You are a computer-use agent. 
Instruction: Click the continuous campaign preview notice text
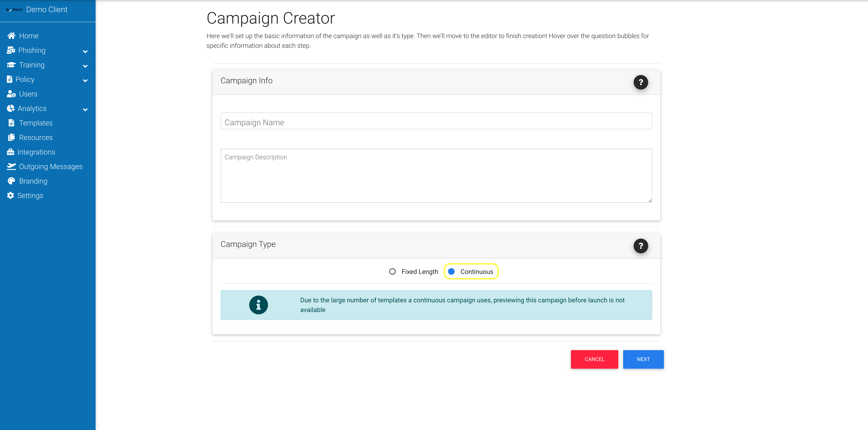(x=462, y=305)
